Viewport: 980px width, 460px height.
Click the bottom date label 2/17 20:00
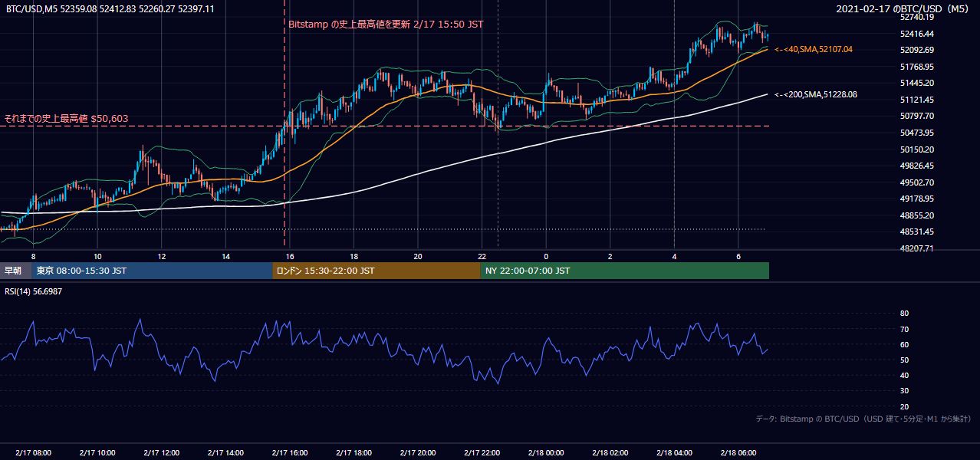417,453
